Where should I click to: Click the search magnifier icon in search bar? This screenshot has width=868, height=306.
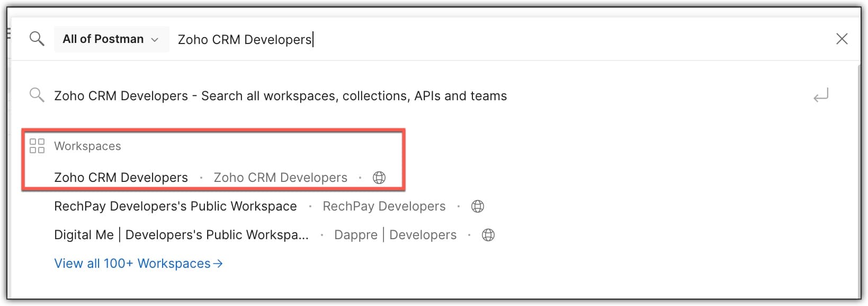click(37, 39)
